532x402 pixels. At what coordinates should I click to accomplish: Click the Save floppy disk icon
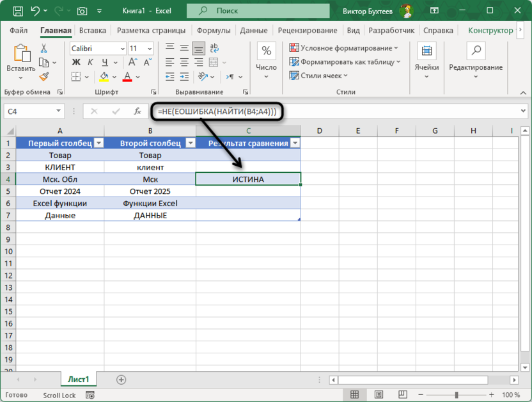[18, 11]
